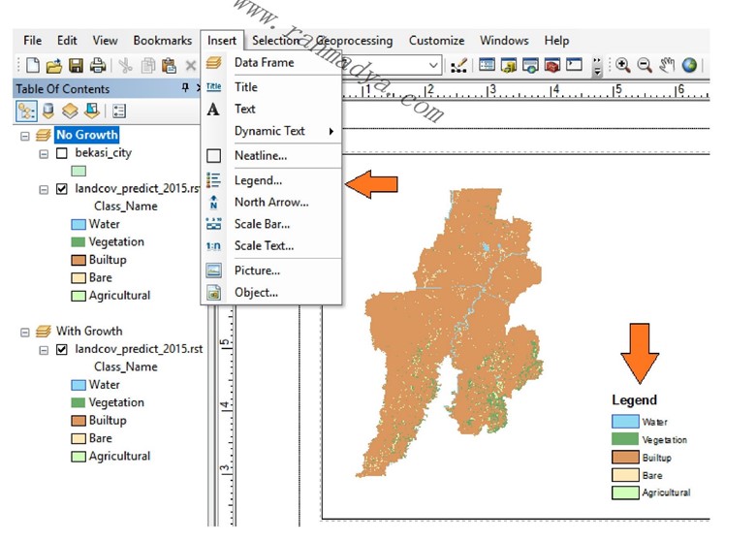Open the Editor toolbar icon

pyautogui.click(x=459, y=66)
